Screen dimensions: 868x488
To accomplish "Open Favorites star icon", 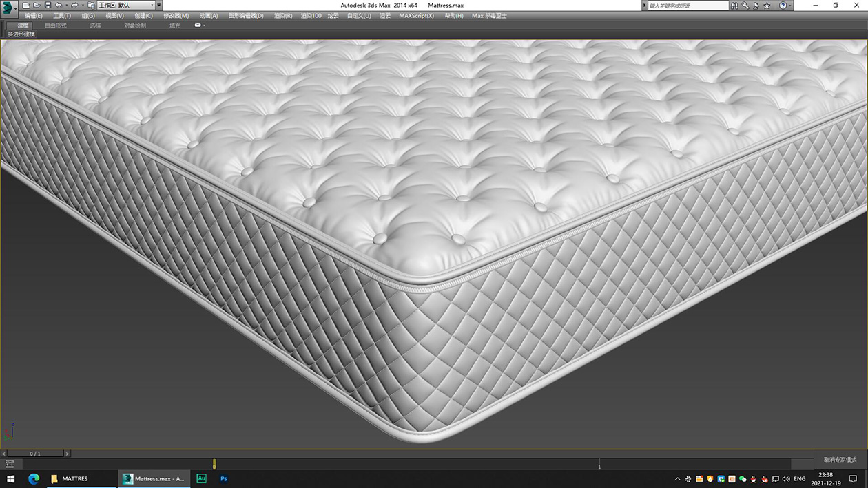I will [767, 6].
